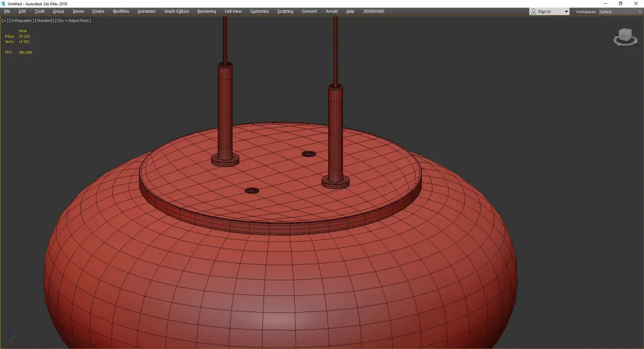Click the 'Total' statistics header
The height and width of the screenshot is (349, 644).
[x=23, y=31]
